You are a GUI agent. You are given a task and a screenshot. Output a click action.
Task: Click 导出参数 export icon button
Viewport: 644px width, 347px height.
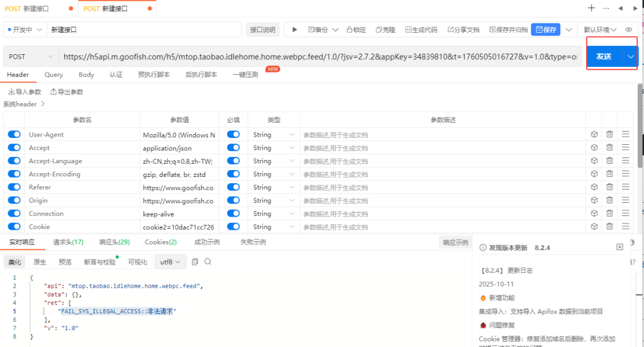pos(67,92)
